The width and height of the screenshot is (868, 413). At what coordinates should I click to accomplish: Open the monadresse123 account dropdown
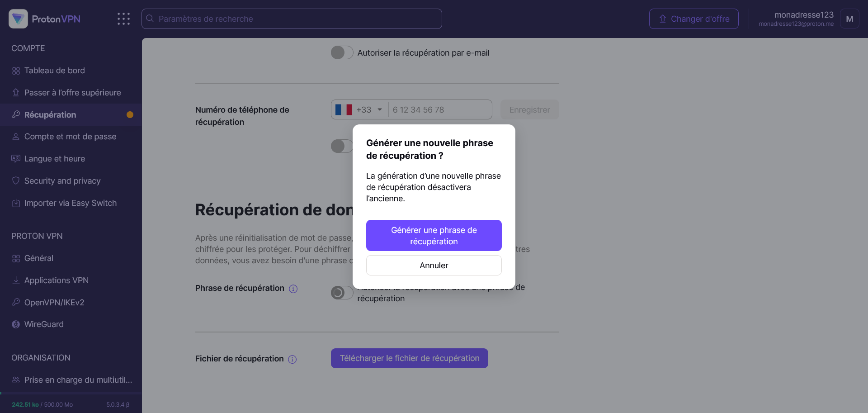point(796,19)
